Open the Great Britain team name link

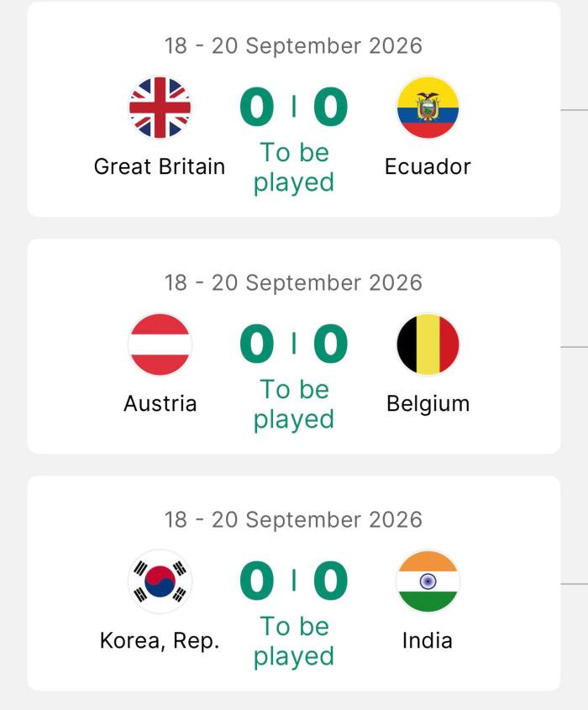(x=160, y=166)
